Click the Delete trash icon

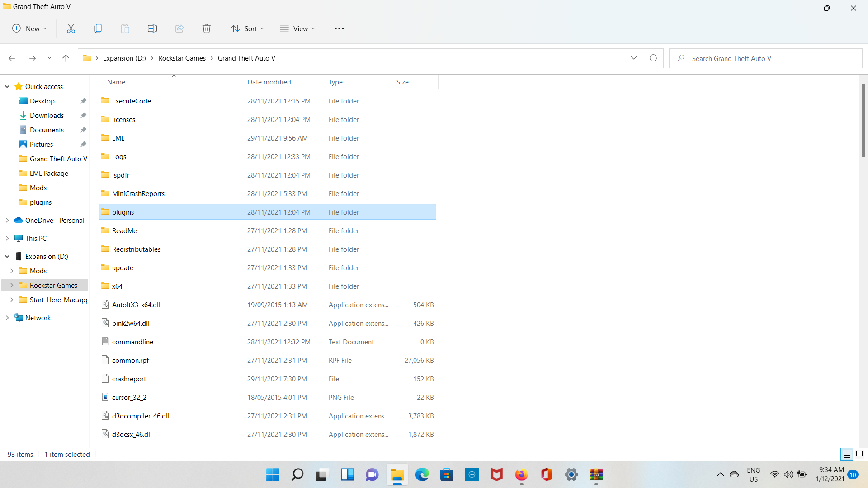(x=207, y=28)
